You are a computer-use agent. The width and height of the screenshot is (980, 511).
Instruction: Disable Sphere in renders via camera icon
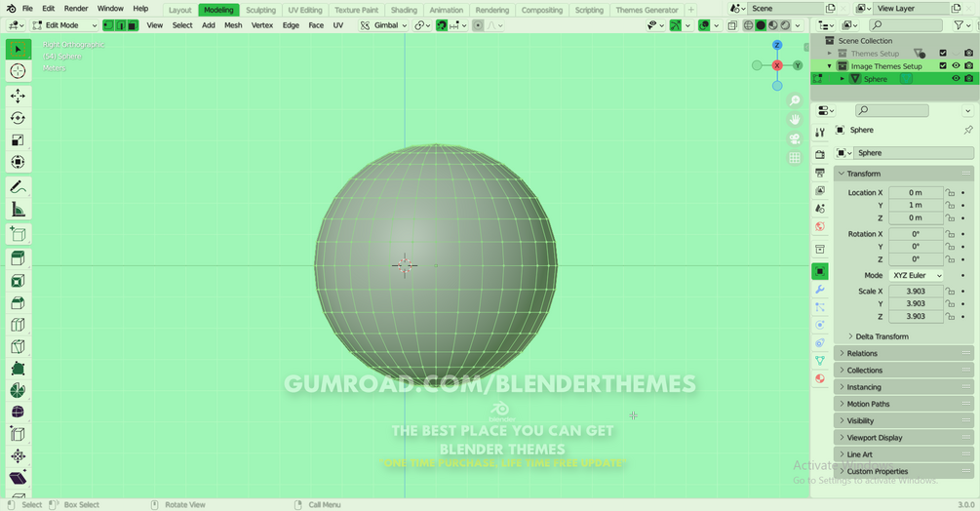tap(968, 79)
